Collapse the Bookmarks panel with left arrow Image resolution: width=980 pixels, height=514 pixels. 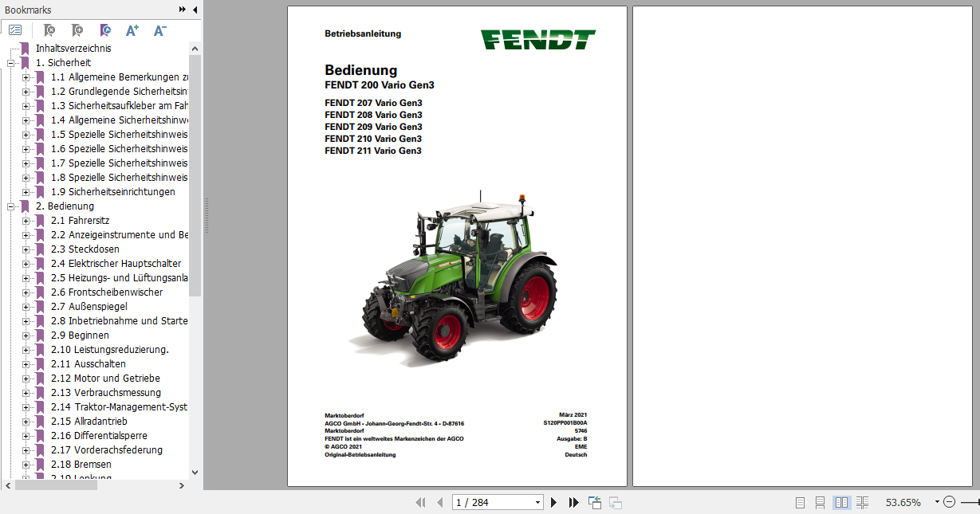(195, 10)
